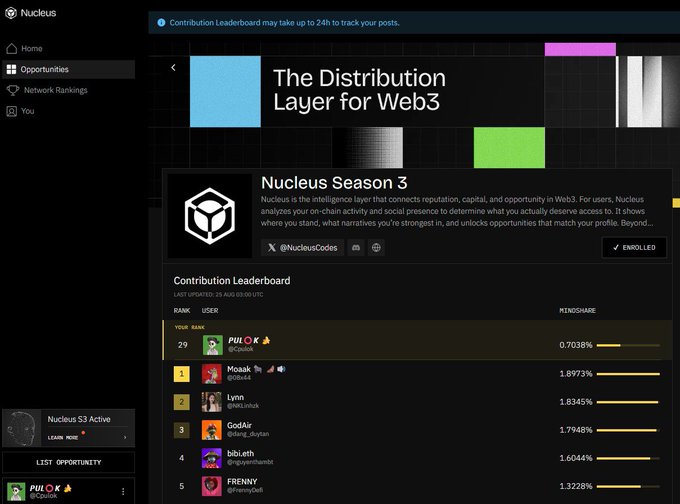Click the PULOK avatar in leaderboard

(x=212, y=345)
